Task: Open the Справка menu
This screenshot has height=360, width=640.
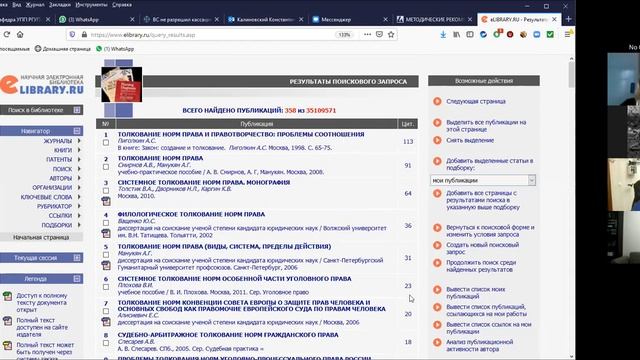Action: [x=122, y=5]
